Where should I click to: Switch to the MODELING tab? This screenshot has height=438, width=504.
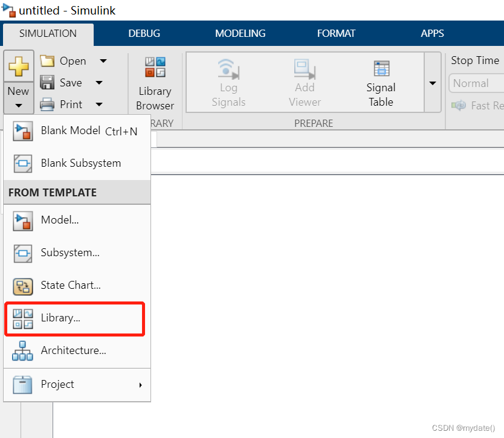coord(240,33)
